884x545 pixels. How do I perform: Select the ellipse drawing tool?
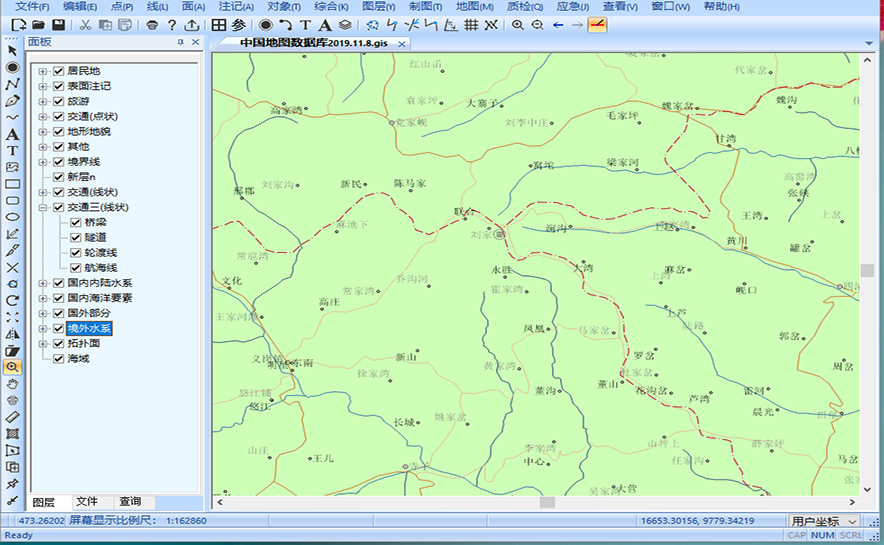click(12, 217)
